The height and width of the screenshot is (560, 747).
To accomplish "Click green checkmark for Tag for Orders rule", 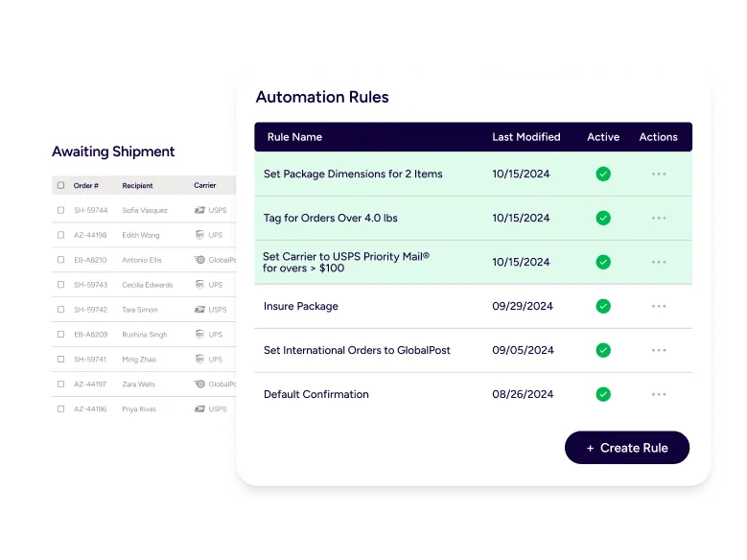I will [603, 218].
